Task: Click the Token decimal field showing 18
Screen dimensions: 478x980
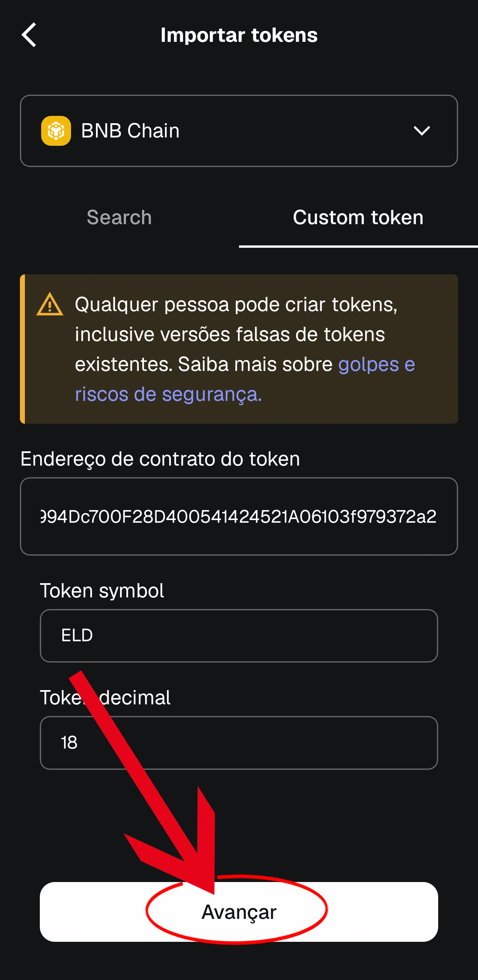Action: click(x=239, y=743)
